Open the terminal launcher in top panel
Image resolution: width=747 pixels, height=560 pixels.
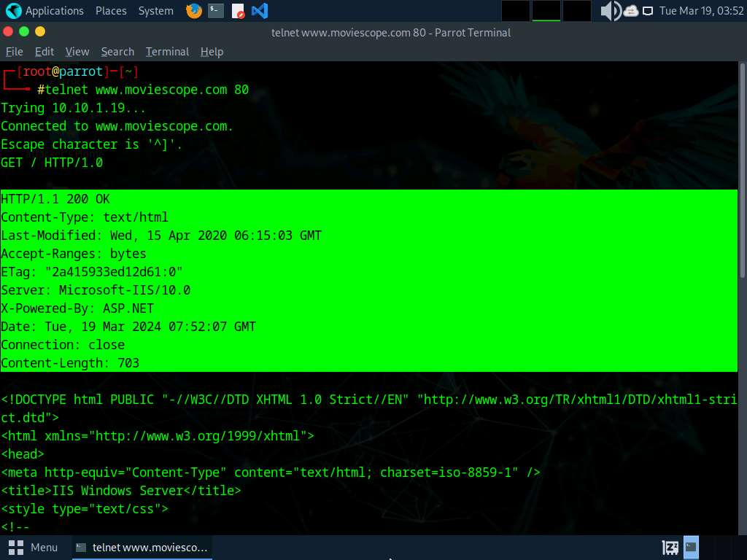point(216,10)
